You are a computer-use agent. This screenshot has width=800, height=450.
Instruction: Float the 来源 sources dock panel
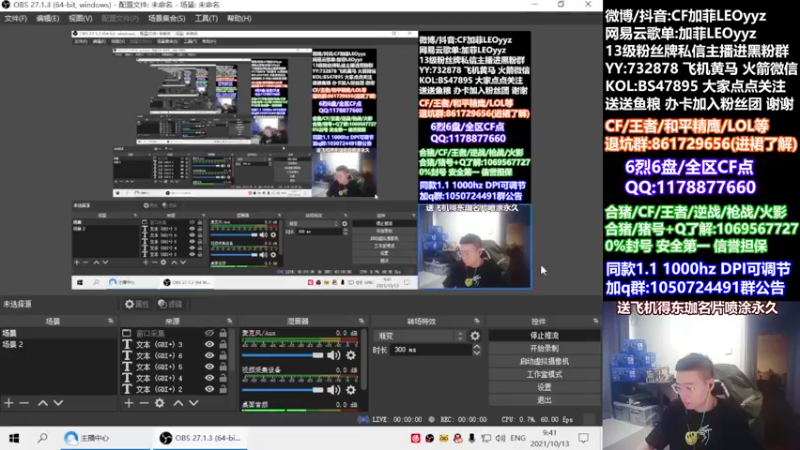pos(230,321)
